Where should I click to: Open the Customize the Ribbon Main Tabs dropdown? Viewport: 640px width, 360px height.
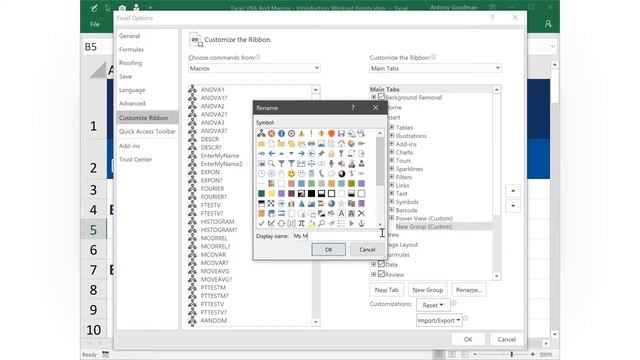tap(435, 68)
